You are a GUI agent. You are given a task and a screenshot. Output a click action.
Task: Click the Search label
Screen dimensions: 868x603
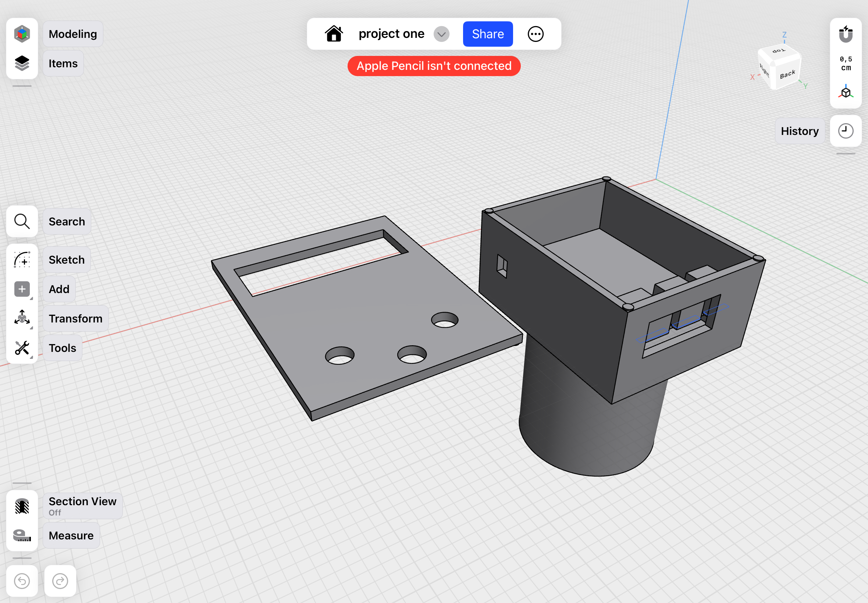67,221
